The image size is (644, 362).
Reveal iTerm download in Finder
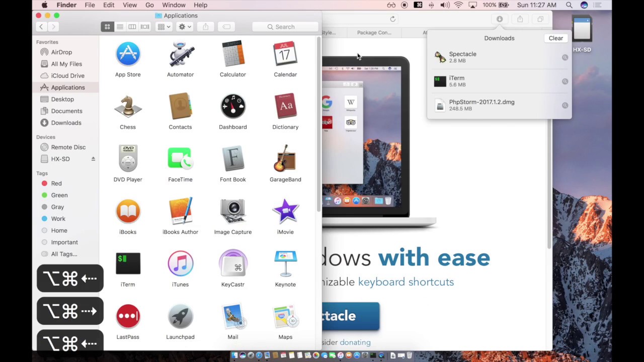click(x=565, y=81)
